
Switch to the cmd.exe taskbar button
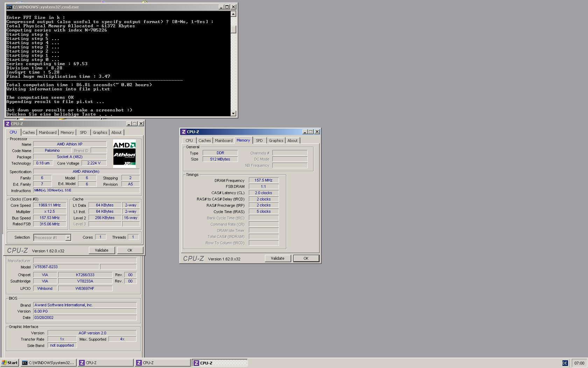(48, 363)
